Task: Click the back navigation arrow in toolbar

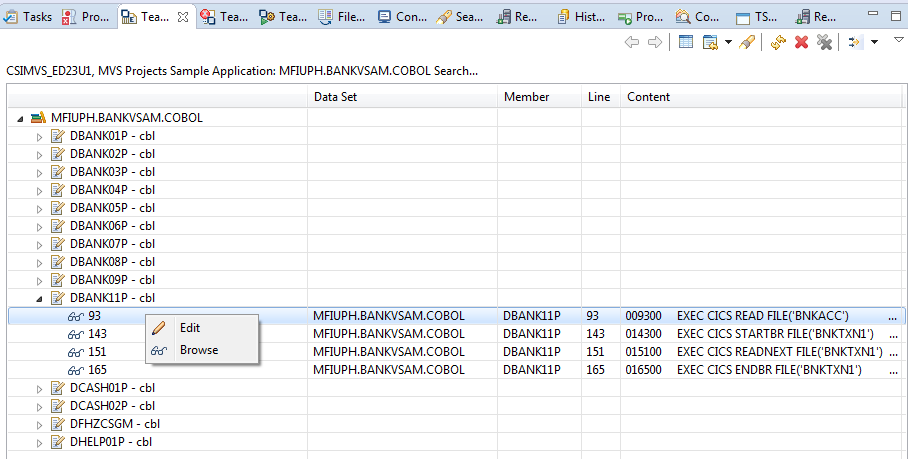Action: pos(632,42)
